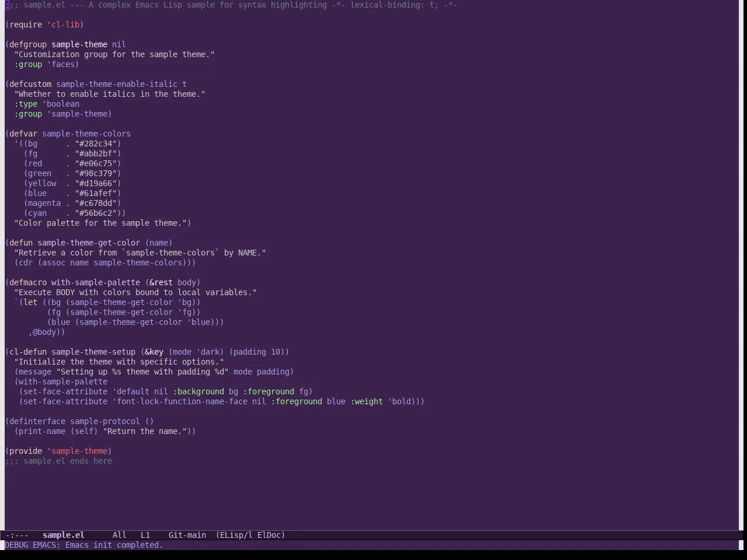Click the "#61afef" color string
747x560 pixels.
(96, 193)
